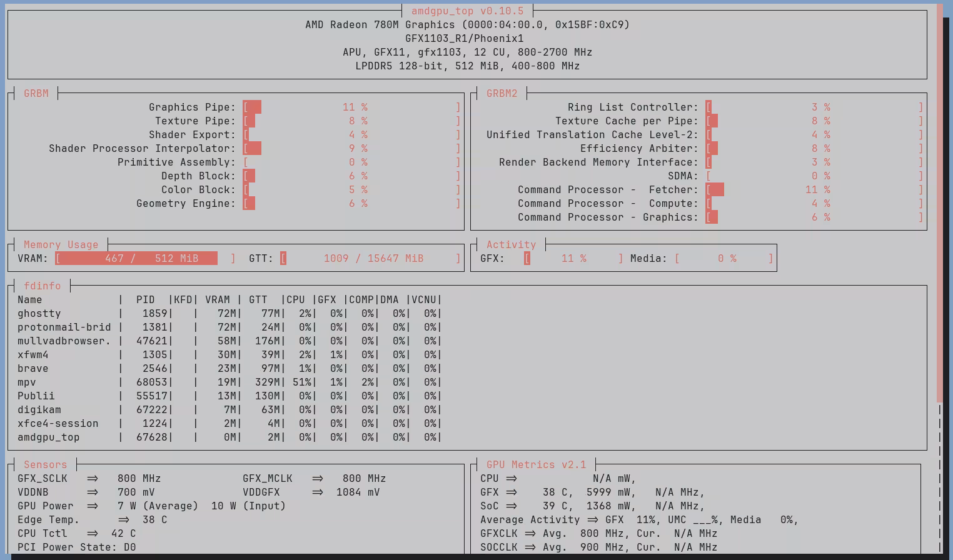Select the GRBM2 panel title
Image resolution: width=953 pixels, height=560 pixels.
tap(502, 93)
